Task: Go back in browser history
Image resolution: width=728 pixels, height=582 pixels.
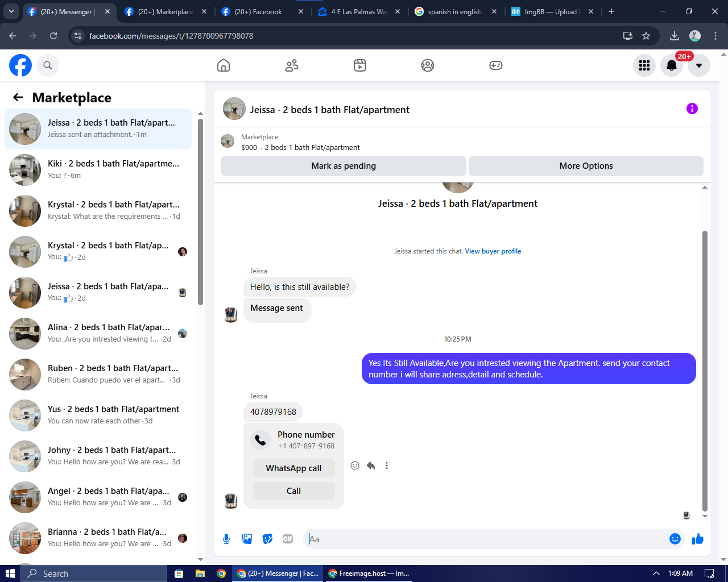Action: 13,36
